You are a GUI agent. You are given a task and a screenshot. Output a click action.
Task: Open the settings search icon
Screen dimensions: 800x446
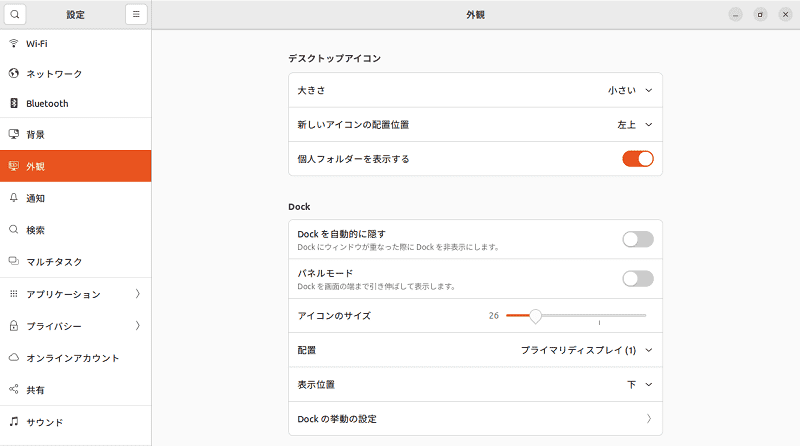15,14
